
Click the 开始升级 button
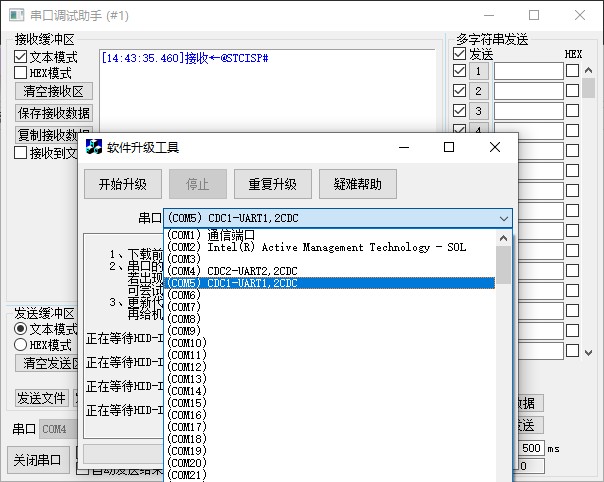tap(123, 184)
